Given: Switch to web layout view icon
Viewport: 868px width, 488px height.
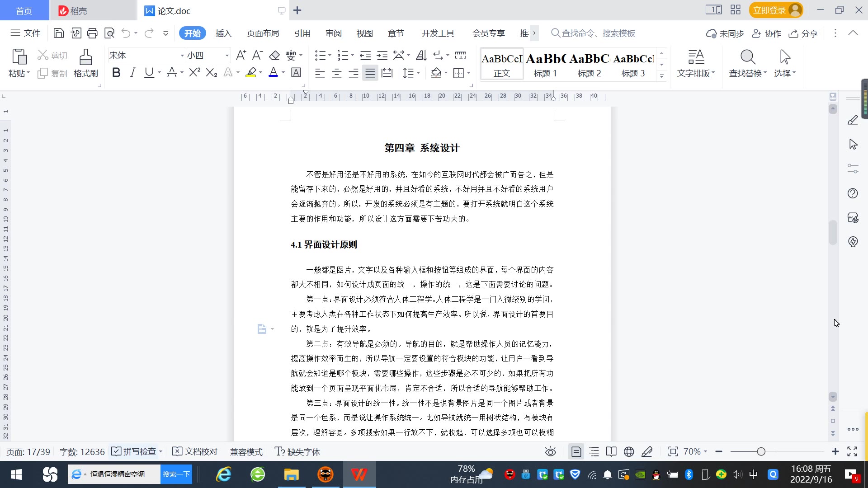Looking at the screenshot, I should pos(628,452).
